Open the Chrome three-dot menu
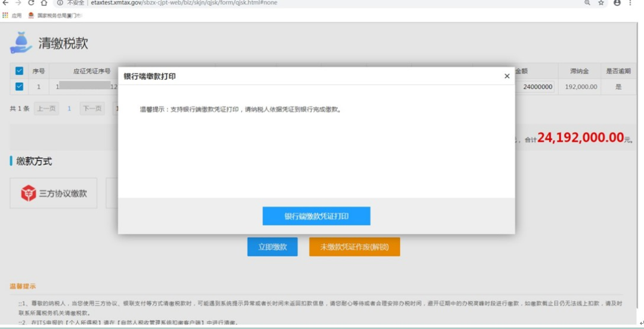This screenshot has width=644, height=329. tap(630, 2)
